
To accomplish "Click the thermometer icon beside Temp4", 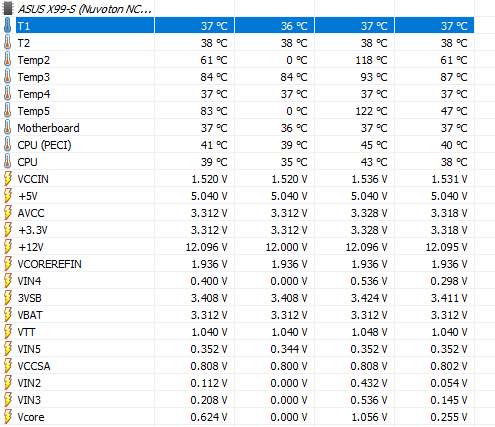I will click(7, 94).
